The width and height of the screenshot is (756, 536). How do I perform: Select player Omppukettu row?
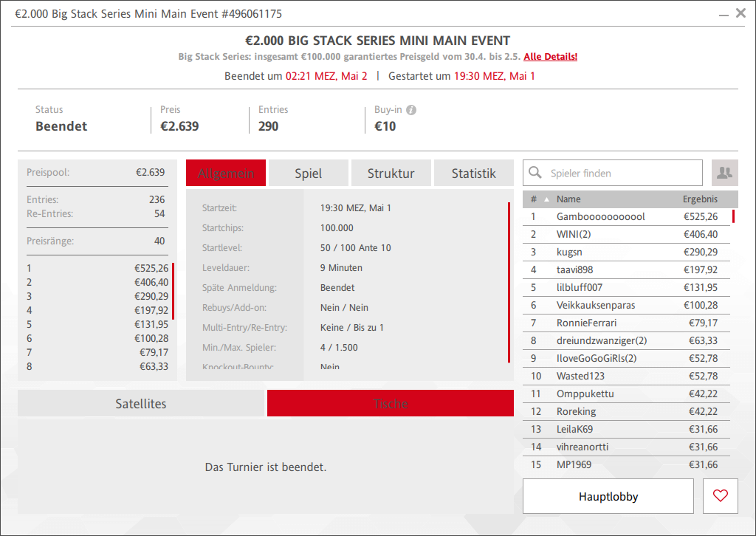pos(626,394)
